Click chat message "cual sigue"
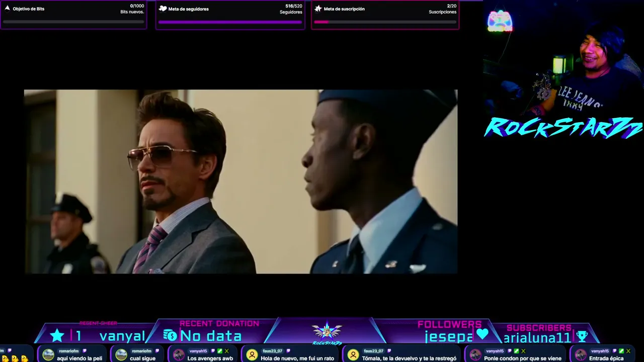The image size is (644, 362). point(142,358)
